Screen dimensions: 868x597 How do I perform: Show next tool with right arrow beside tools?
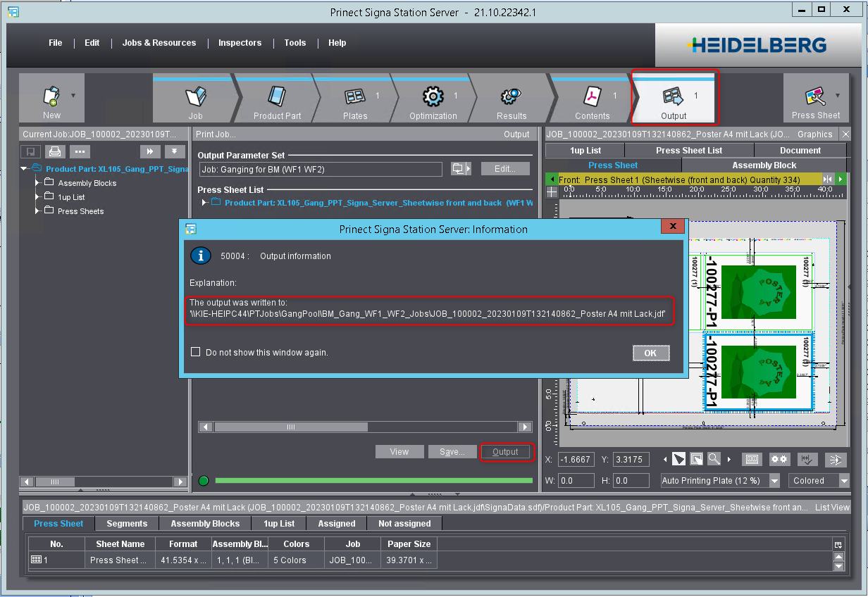pyautogui.click(x=729, y=460)
